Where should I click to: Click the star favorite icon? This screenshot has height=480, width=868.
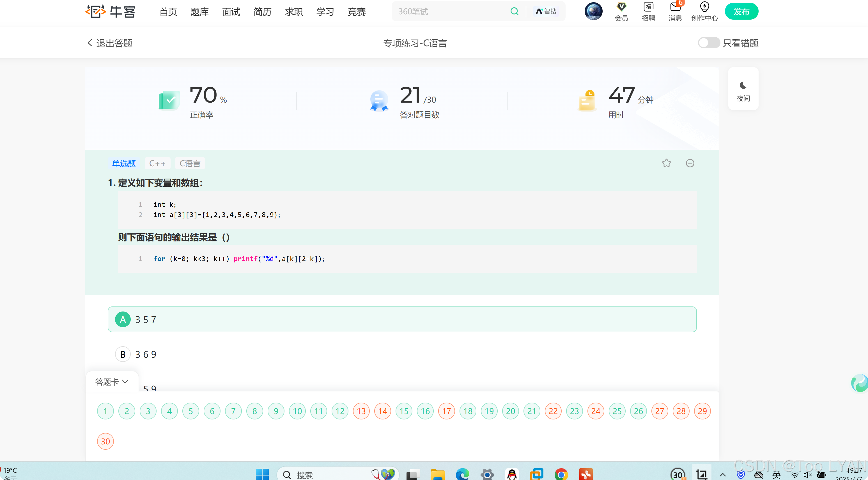pos(666,163)
